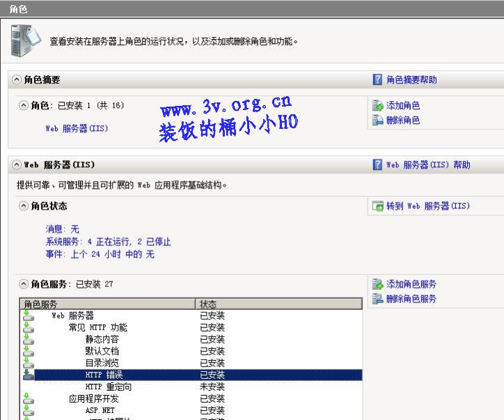Select the HTTP 重定向 role service row
This screenshot has width=504, height=420.
tap(108, 387)
